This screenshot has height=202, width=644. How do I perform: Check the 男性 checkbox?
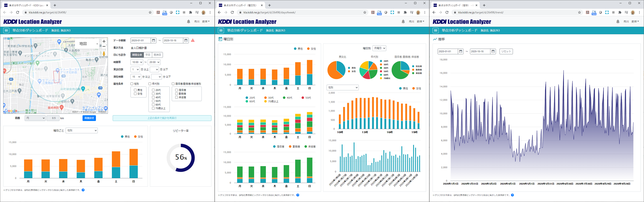click(135, 90)
